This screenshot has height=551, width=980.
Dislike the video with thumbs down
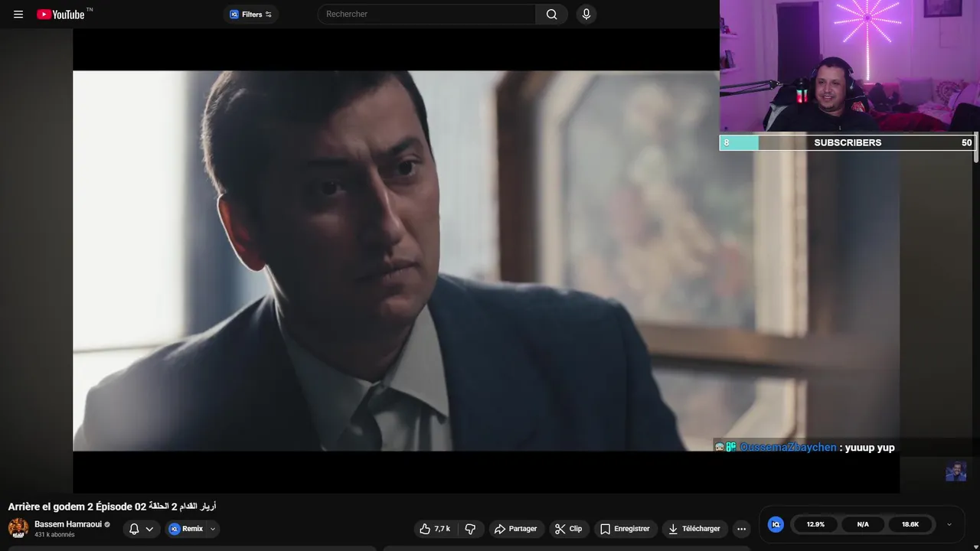470,529
